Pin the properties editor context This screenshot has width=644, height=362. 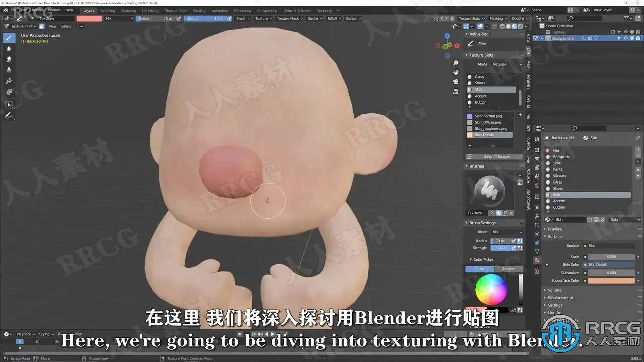point(638,138)
